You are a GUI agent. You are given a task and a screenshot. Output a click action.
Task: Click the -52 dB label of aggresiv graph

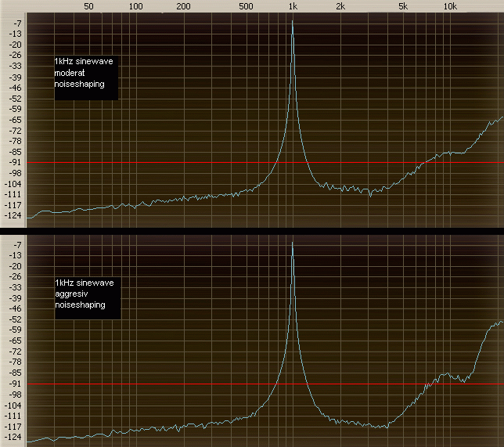tap(15, 319)
